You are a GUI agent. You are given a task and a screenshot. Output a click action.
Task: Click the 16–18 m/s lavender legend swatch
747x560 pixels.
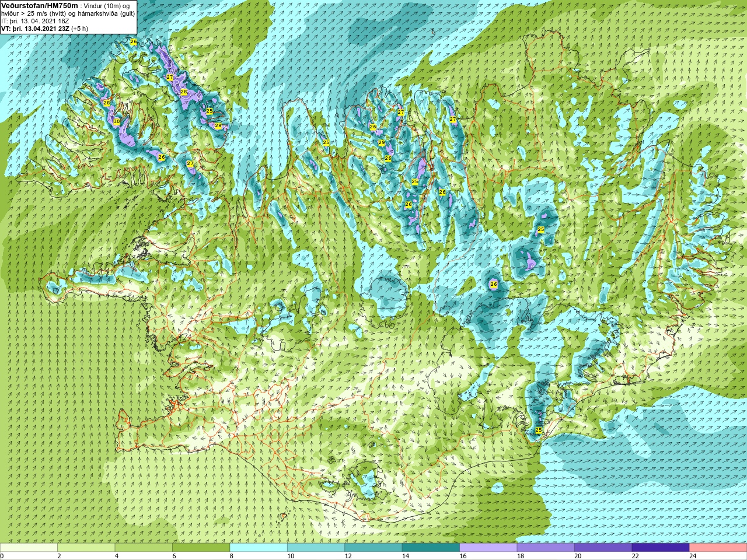(x=488, y=548)
